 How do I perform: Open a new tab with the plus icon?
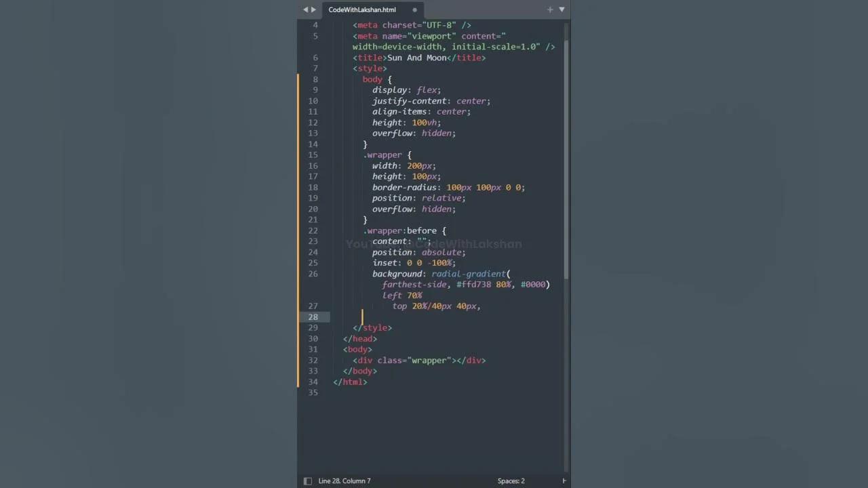click(550, 9)
